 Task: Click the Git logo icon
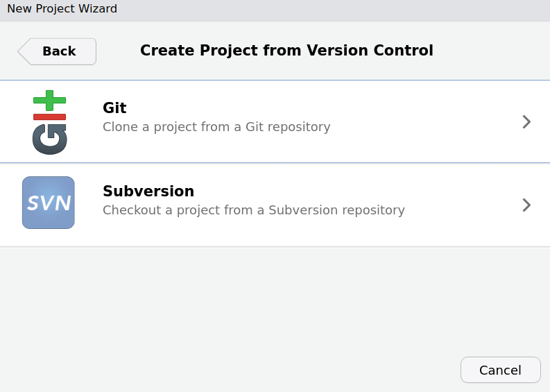coord(49,122)
